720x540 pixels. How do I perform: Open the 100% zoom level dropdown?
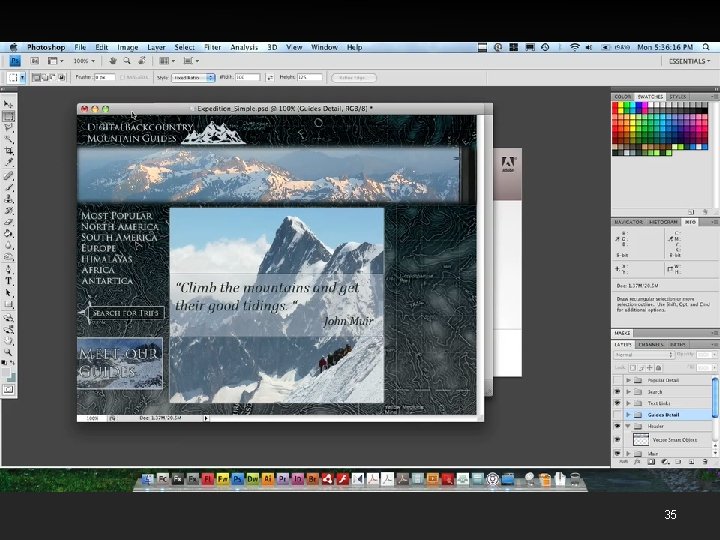[84, 61]
